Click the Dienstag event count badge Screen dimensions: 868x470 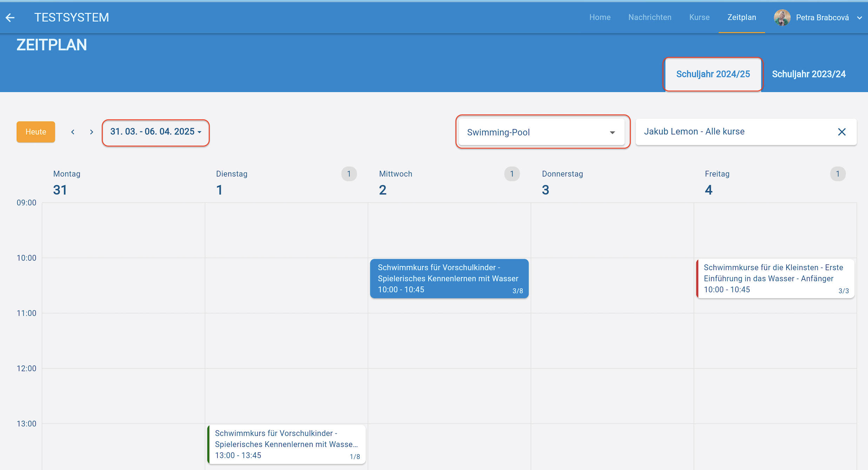[349, 174]
